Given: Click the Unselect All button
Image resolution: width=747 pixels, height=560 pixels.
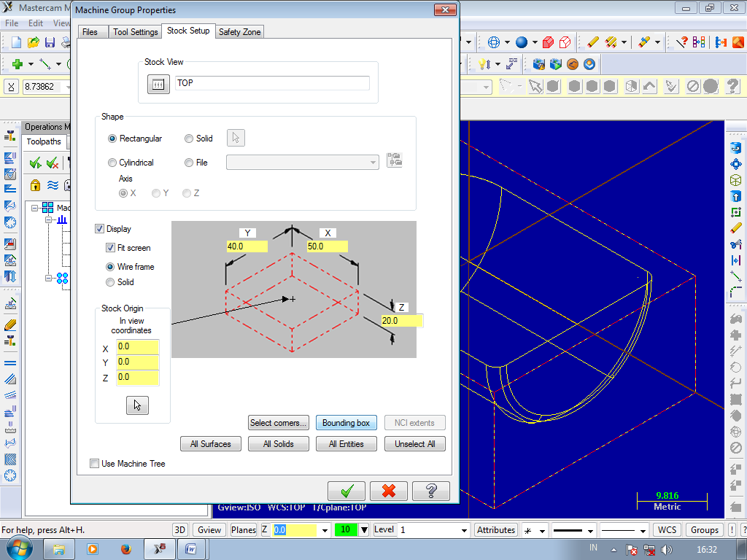Looking at the screenshot, I should pyautogui.click(x=414, y=444).
